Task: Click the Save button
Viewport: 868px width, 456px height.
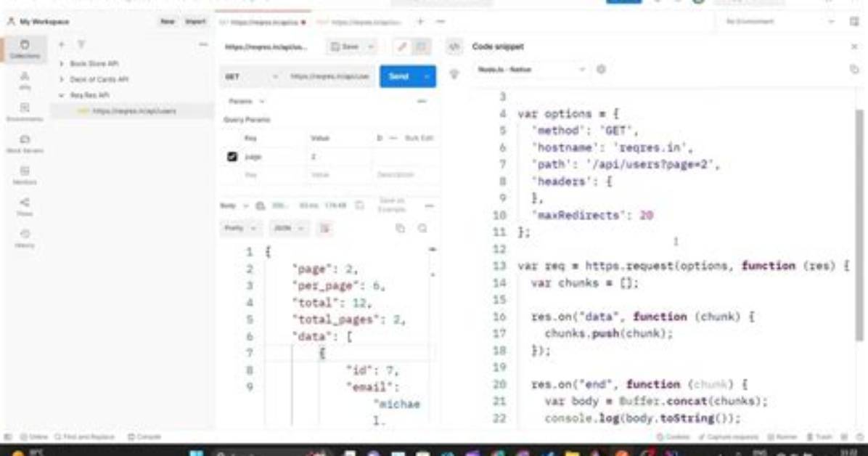Action: click(345, 47)
